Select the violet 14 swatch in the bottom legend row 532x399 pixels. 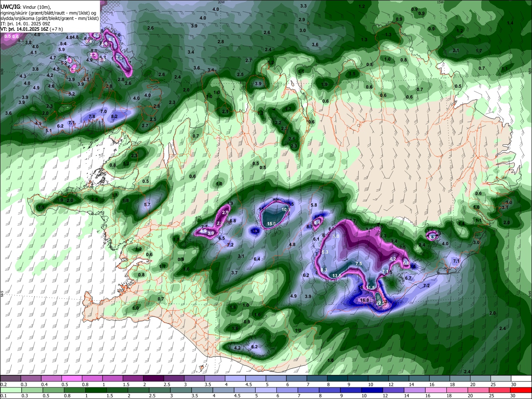(415, 390)
